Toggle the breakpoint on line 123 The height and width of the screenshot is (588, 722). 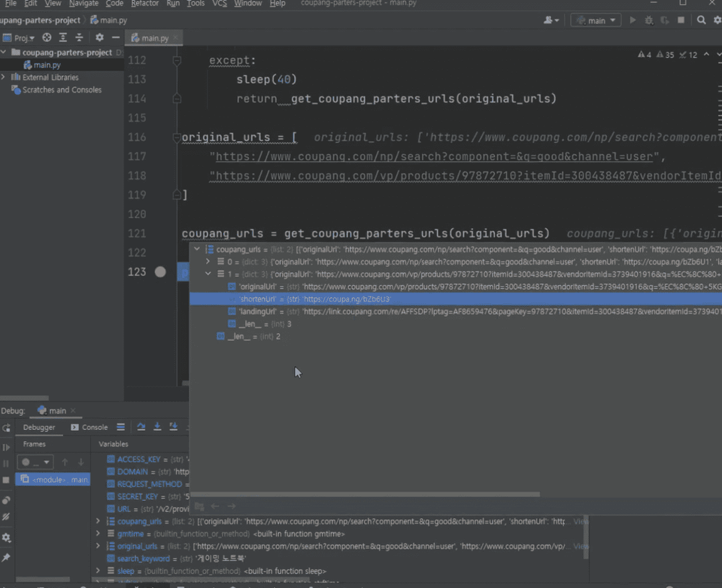pyautogui.click(x=160, y=271)
